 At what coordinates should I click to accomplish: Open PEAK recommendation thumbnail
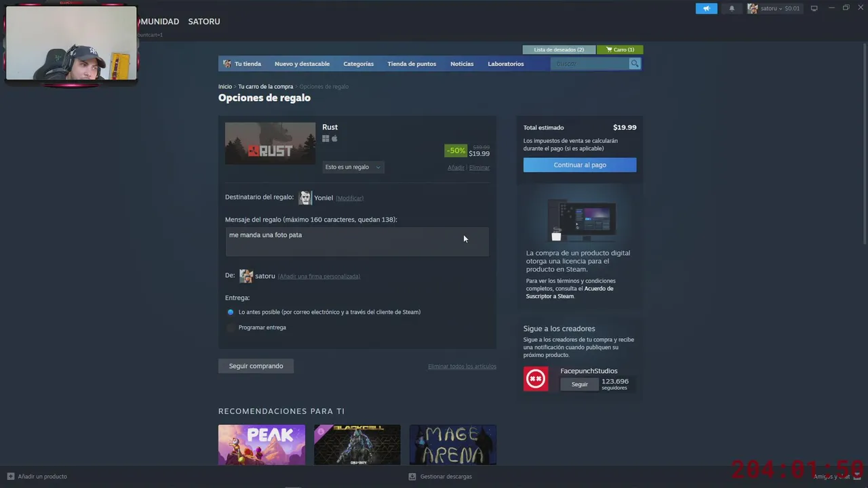pos(262,445)
